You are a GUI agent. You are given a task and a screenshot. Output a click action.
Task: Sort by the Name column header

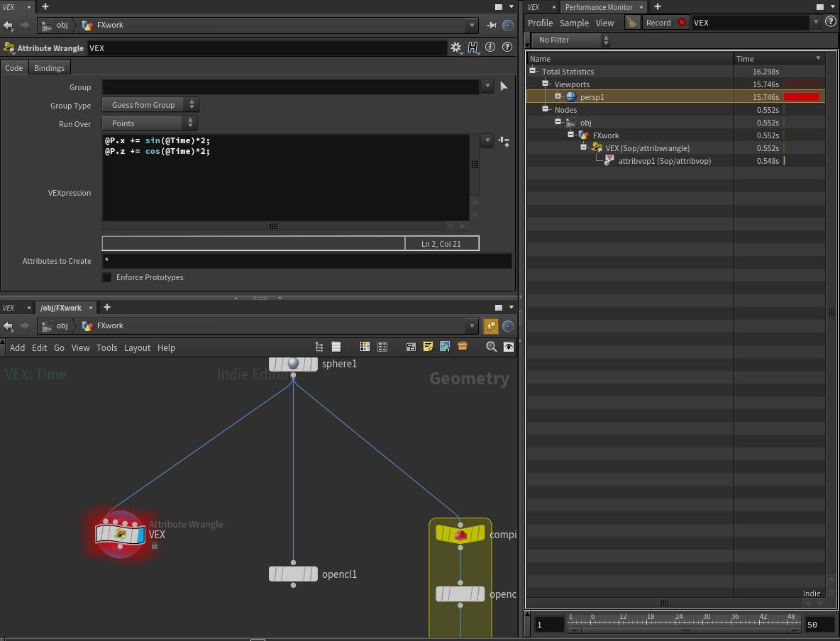point(630,58)
